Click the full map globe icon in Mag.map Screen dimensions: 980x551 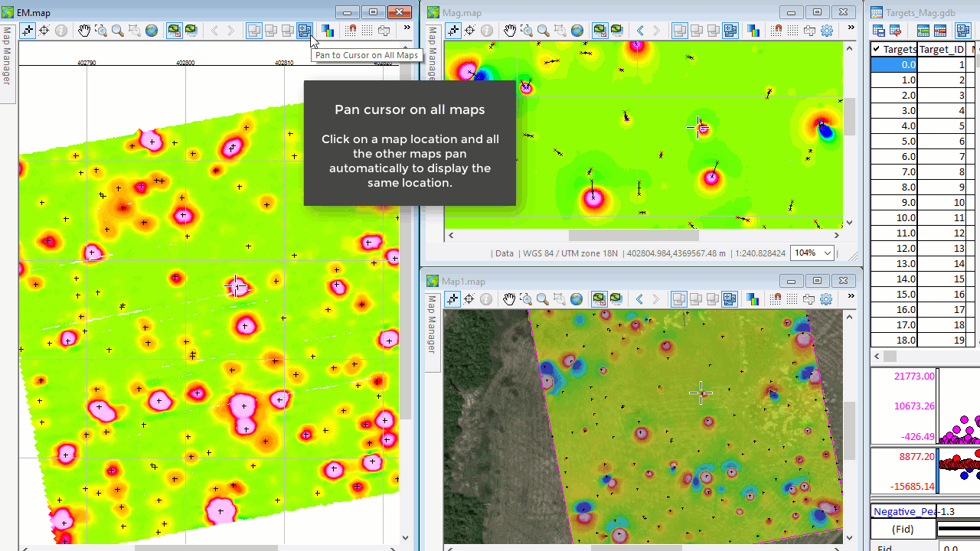click(x=577, y=31)
